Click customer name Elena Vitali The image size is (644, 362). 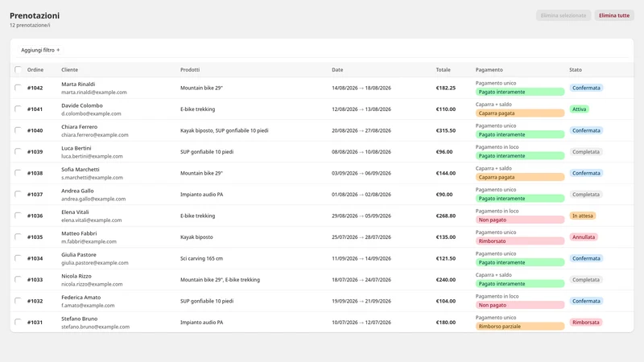(75, 212)
